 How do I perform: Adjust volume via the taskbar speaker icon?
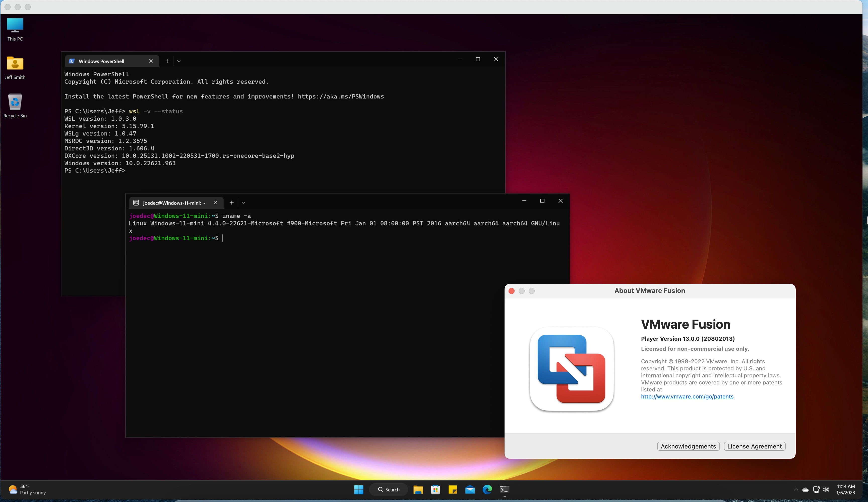(826, 489)
